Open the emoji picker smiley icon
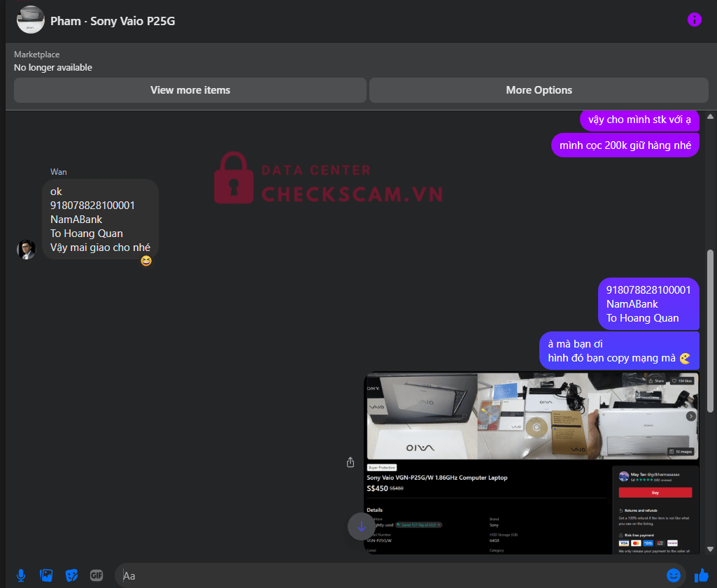This screenshot has height=588, width=717. coord(673,575)
